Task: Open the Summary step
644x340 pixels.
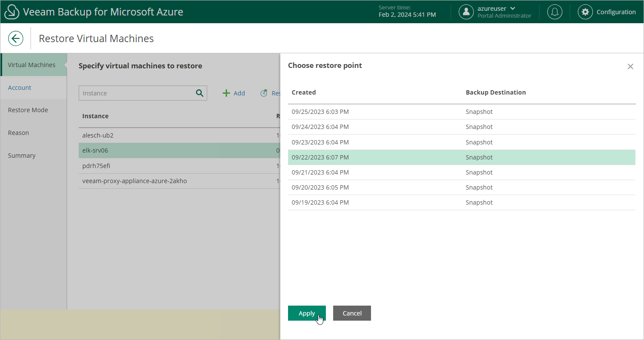Action: pyautogui.click(x=34, y=156)
